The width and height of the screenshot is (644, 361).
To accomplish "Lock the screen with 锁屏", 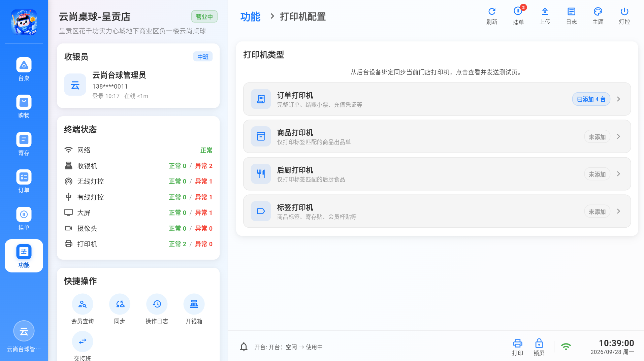I will pos(539,347).
